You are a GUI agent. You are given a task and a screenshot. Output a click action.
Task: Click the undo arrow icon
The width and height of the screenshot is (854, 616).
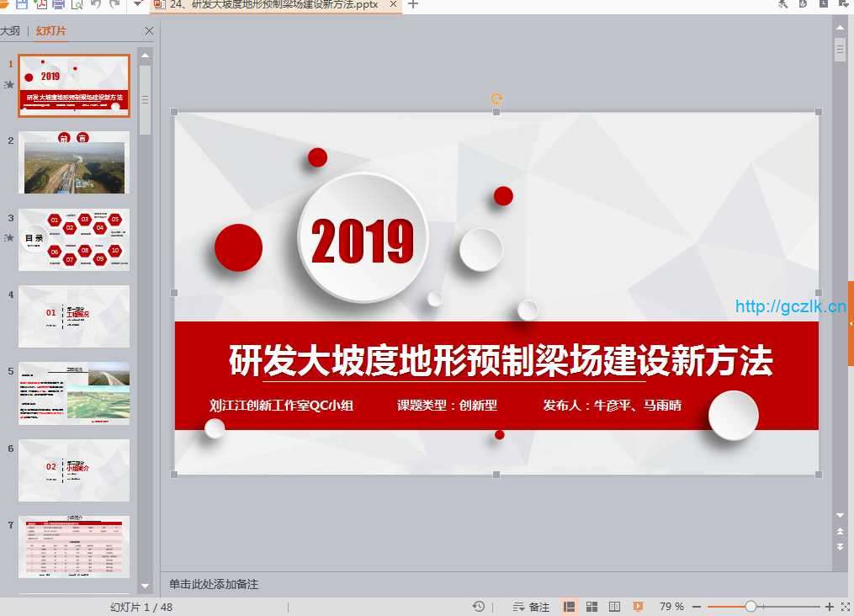point(95,4)
